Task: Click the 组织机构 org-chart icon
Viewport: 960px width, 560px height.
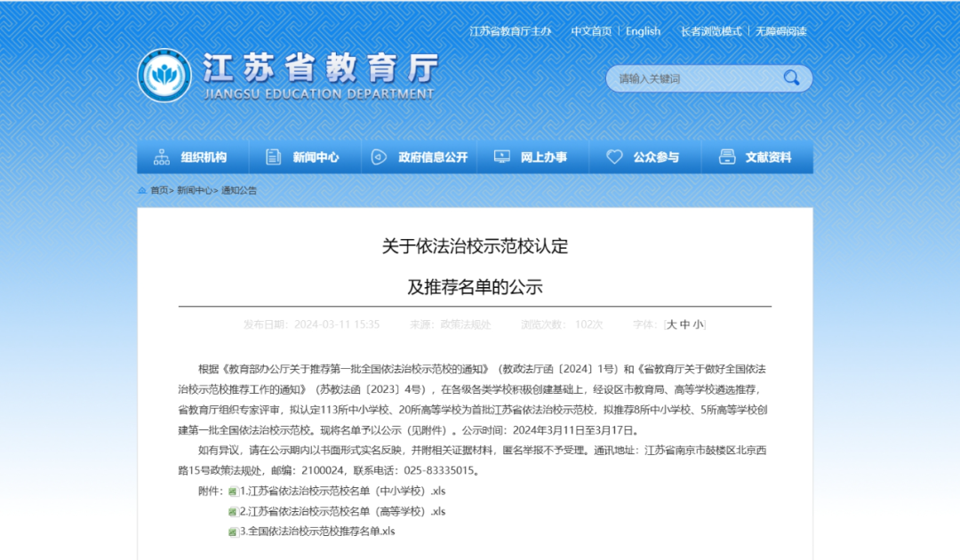Action: point(162,157)
